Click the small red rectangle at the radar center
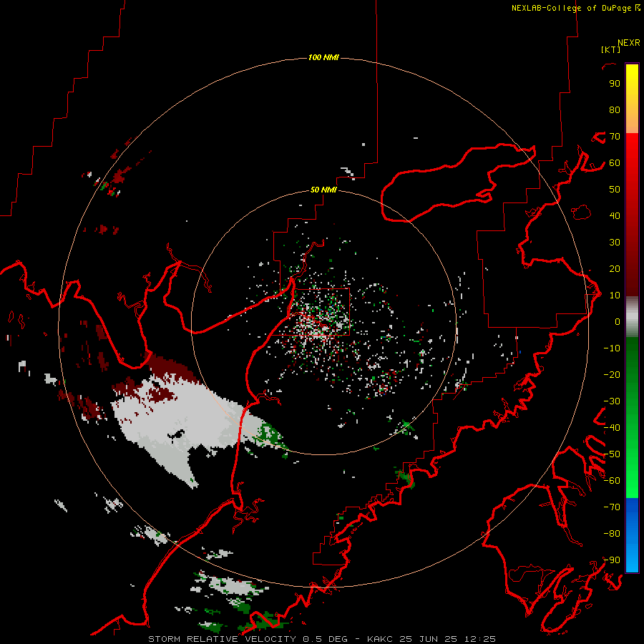 [322, 312]
